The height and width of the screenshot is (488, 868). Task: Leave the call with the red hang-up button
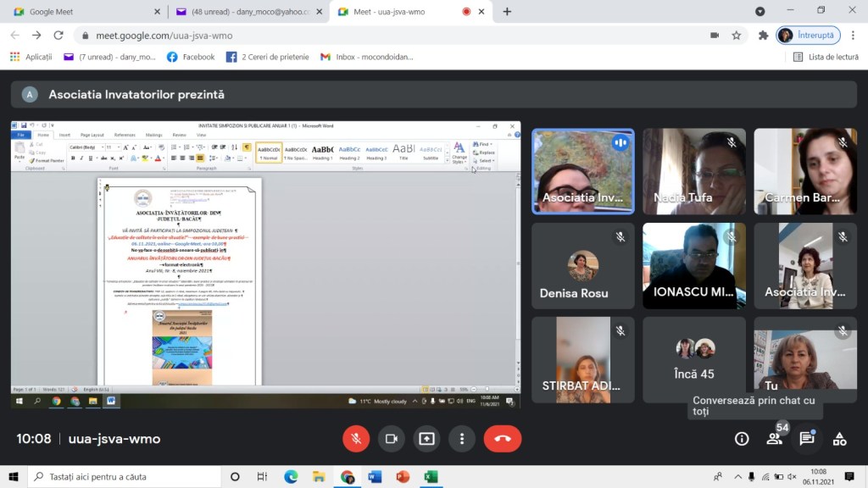pyautogui.click(x=502, y=438)
